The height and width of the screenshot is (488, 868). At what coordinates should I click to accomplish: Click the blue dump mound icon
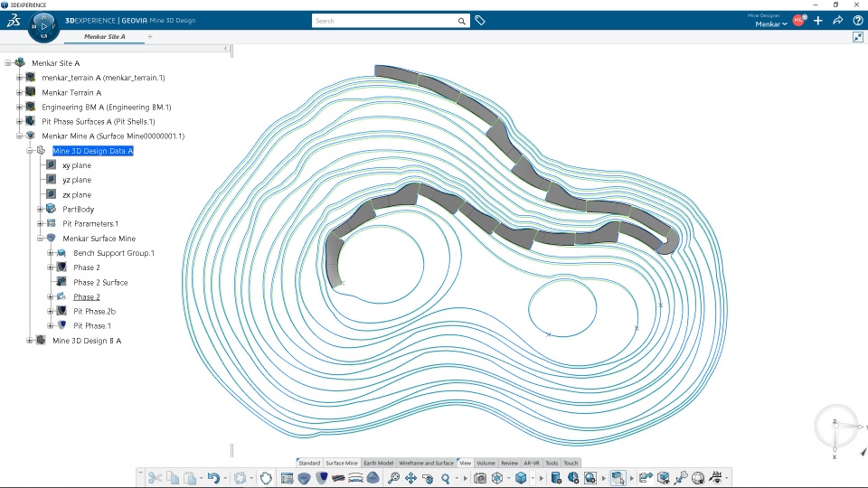click(x=373, y=478)
